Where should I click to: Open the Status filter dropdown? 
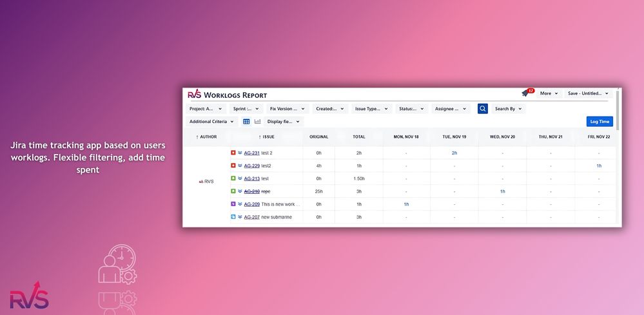tap(411, 109)
